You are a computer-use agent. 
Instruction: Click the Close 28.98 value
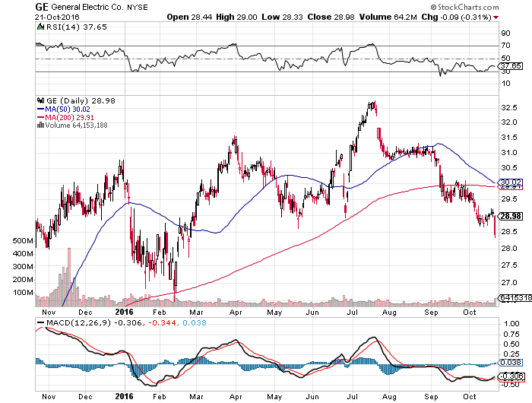tap(331, 17)
